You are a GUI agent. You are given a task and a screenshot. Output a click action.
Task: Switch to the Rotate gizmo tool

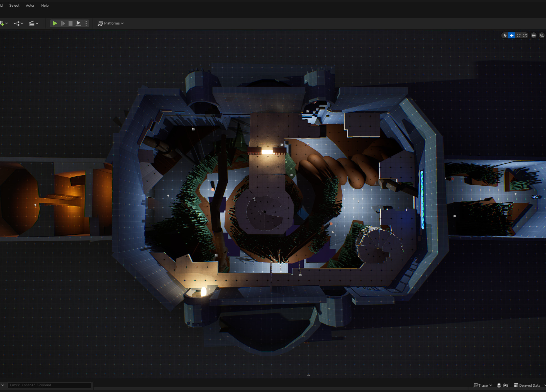pyautogui.click(x=518, y=35)
